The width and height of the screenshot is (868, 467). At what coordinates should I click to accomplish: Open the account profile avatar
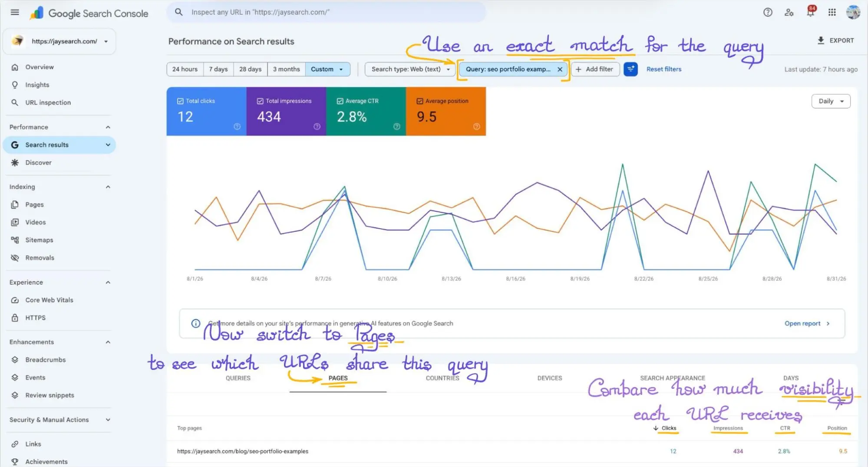(853, 12)
